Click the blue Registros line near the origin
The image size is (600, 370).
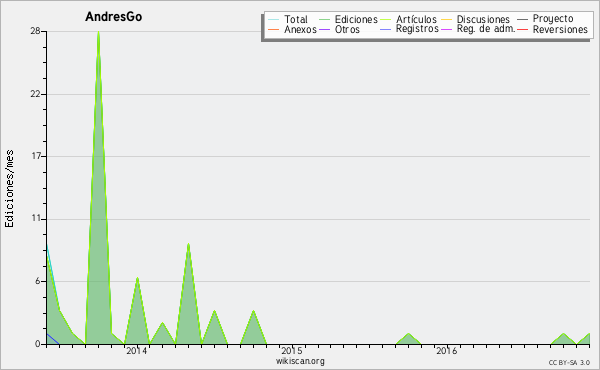[52, 339]
